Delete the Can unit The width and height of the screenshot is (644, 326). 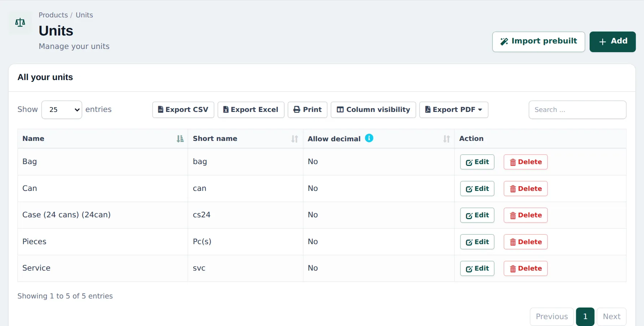(525, 189)
